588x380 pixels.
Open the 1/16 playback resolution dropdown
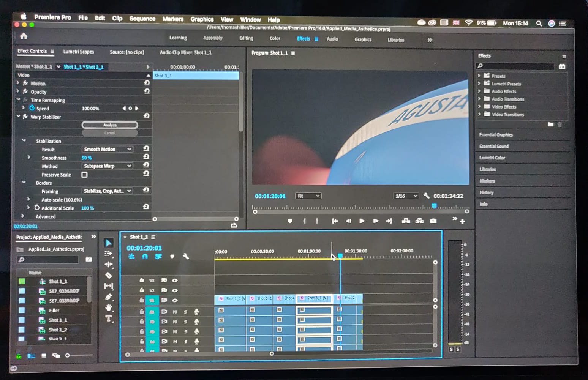coord(406,196)
